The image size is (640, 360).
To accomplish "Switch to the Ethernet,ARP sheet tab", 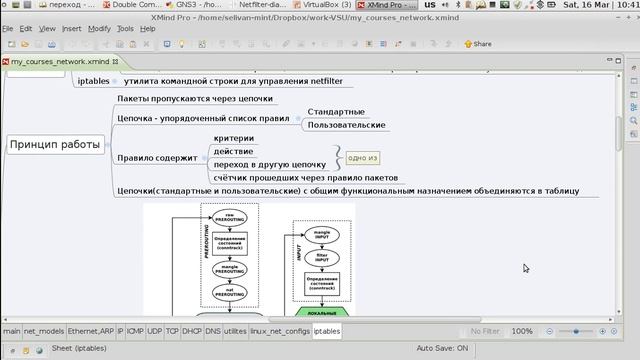I will tap(91, 331).
